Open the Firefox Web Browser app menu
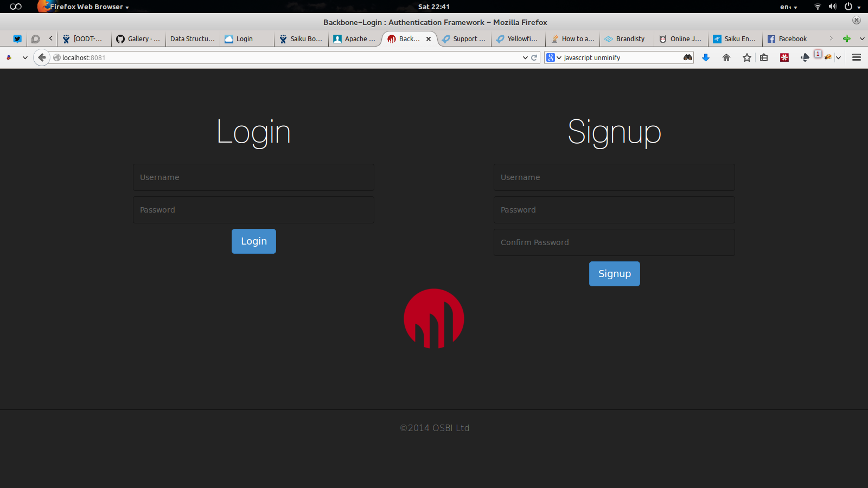The image size is (868, 488). click(x=84, y=7)
